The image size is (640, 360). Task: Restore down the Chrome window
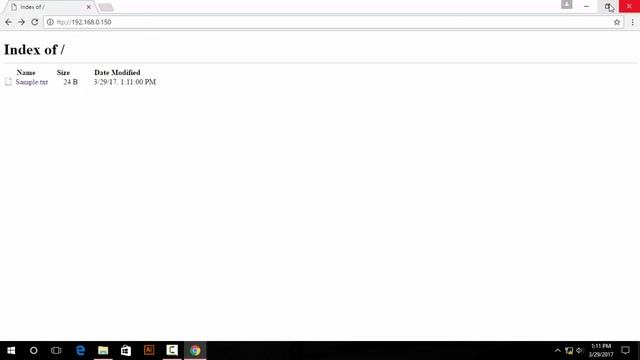[x=608, y=6]
